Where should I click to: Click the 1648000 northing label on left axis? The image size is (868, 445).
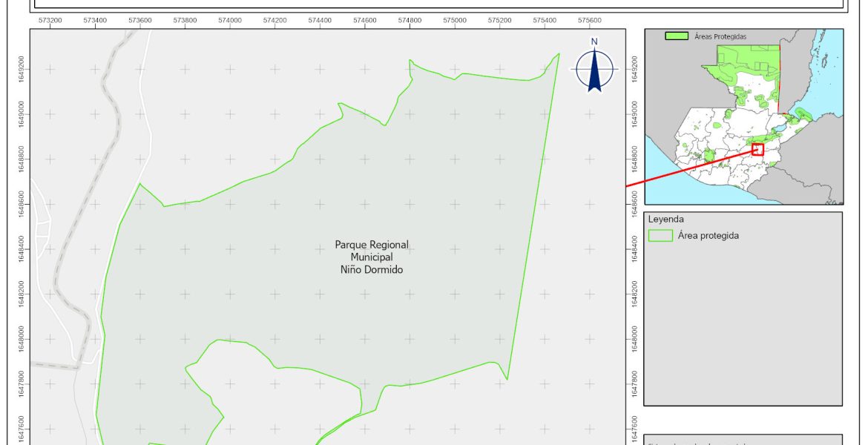point(23,339)
